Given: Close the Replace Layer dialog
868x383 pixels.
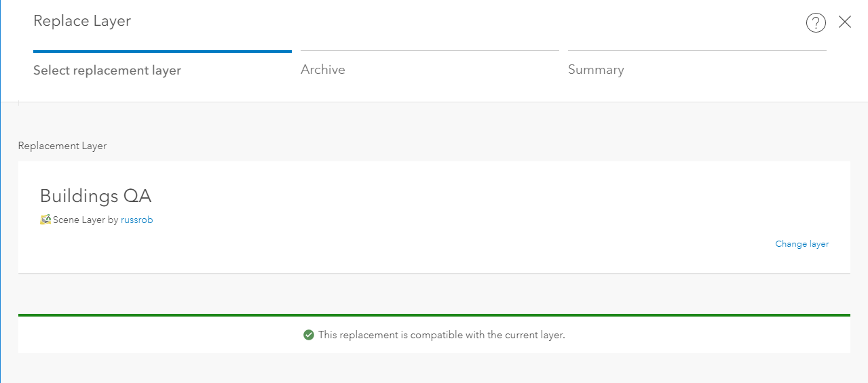Looking at the screenshot, I should (845, 22).
